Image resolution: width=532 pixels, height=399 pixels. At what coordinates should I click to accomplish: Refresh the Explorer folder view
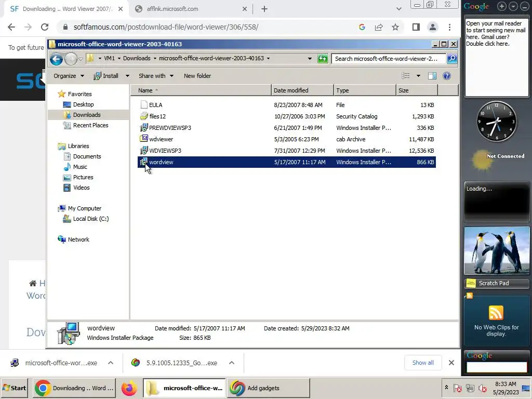tap(323, 59)
